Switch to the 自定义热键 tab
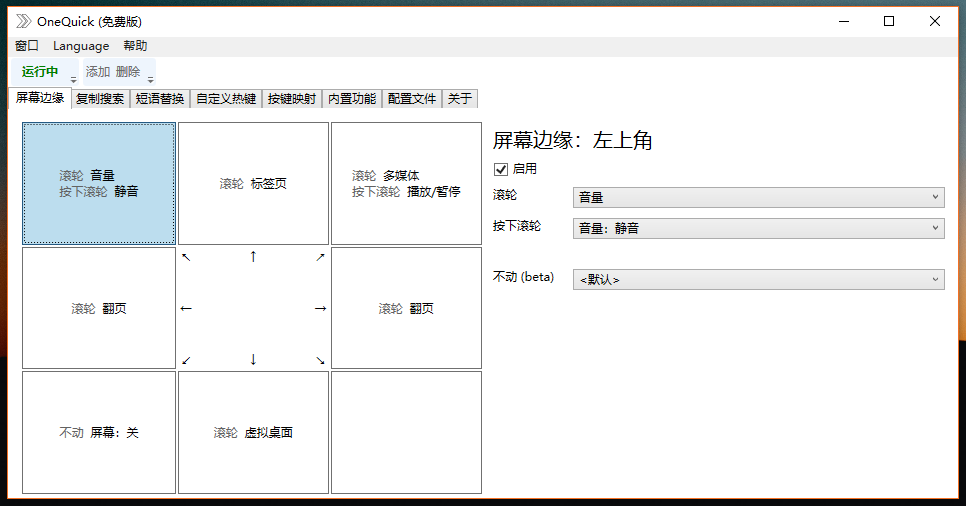The image size is (966, 506). (226, 99)
